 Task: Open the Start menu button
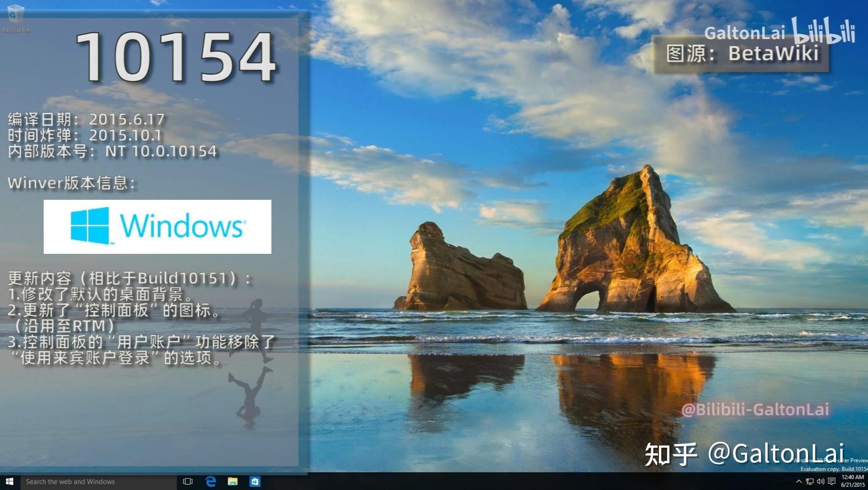10,481
